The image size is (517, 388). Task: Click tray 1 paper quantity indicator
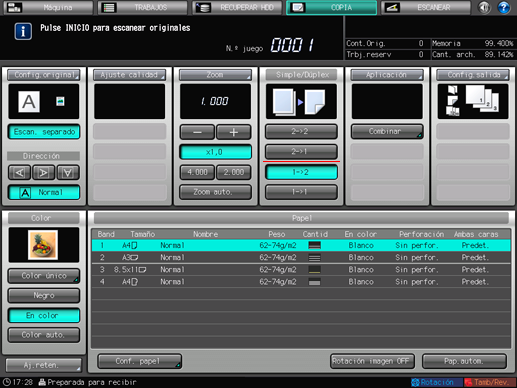coord(315,245)
